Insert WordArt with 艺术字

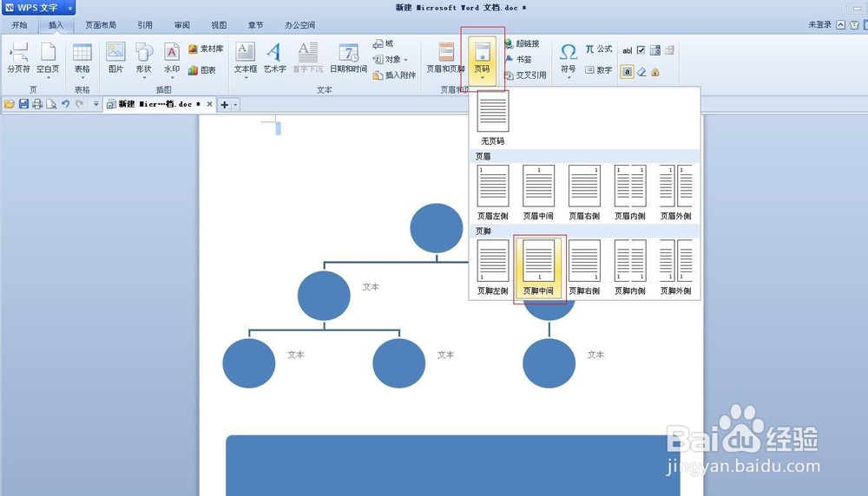274,58
